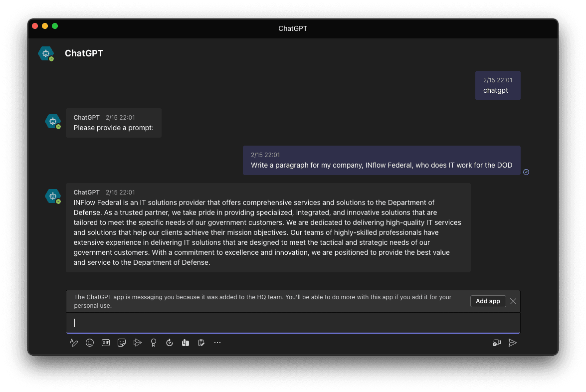This screenshot has height=392, width=586.
Task: Open the emoji picker
Action: (x=90, y=343)
